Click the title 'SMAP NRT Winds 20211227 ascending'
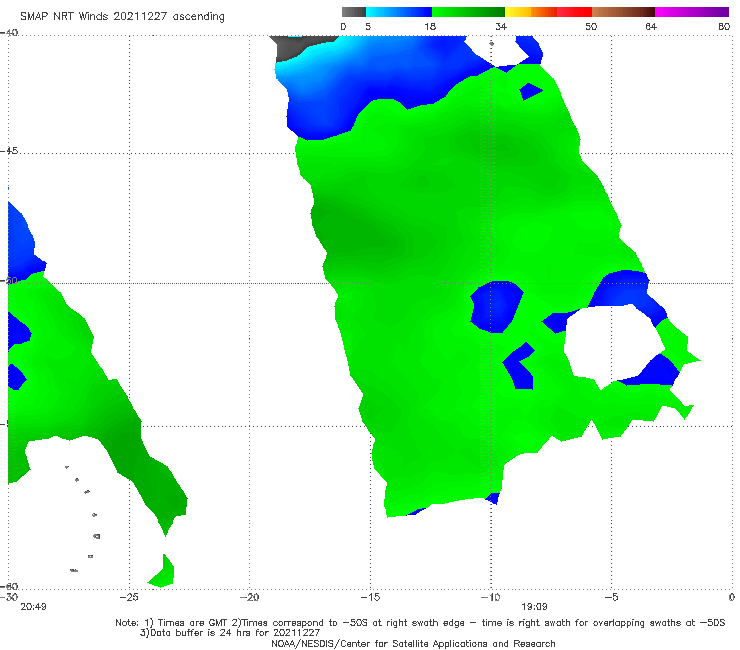740x650 pixels. point(122,17)
